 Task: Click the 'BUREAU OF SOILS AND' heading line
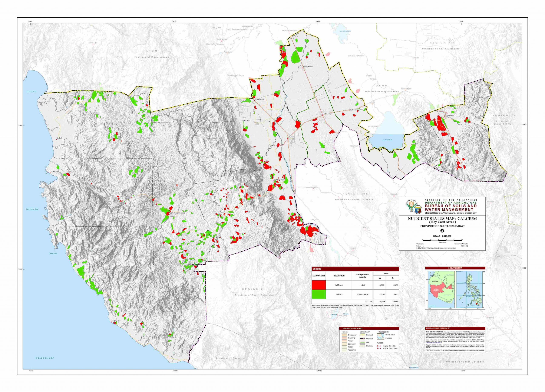pyautogui.click(x=451, y=206)
